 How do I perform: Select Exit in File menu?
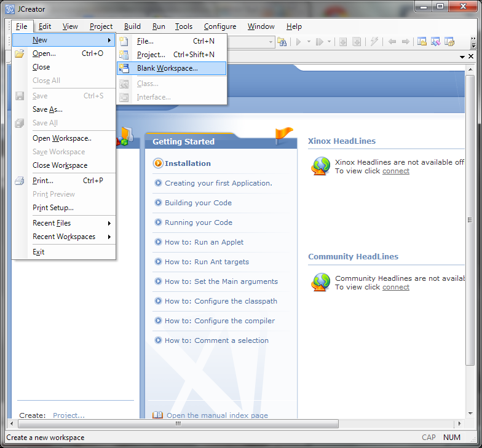click(64, 252)
